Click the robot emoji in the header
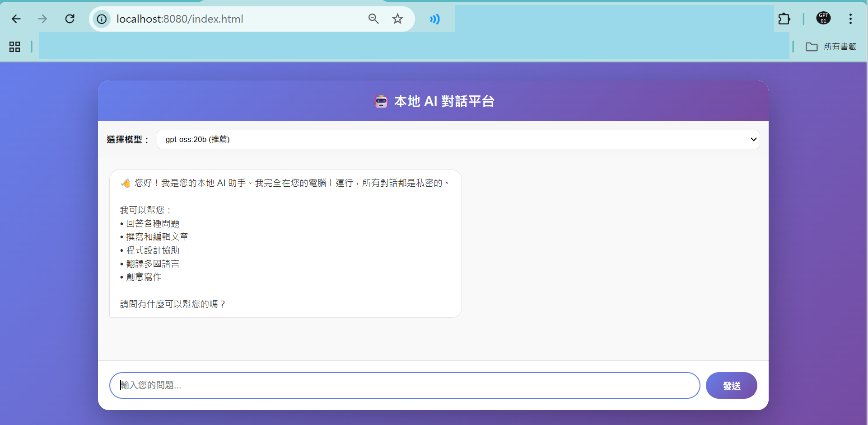The width and height of the screenshot is (868, 425). 381,101
